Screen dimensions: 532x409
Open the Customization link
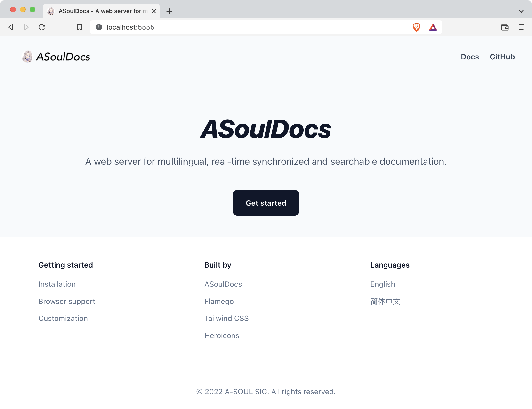[63, 318]
